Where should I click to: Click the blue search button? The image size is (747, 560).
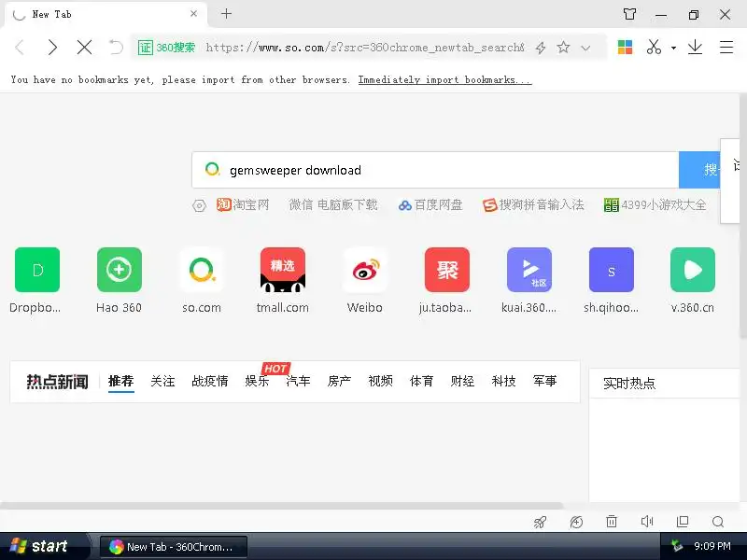[699, 170]
